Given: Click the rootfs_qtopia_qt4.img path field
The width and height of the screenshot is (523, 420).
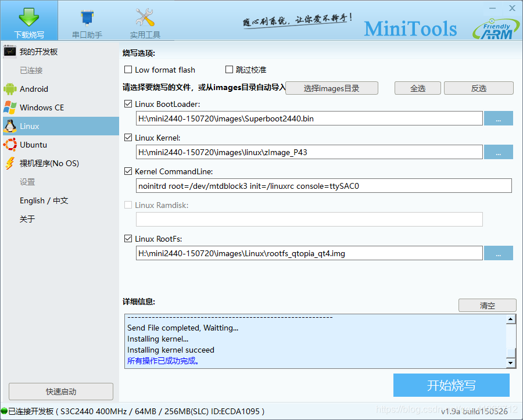Looking at the screenshot, I should (x=309, y=253).
